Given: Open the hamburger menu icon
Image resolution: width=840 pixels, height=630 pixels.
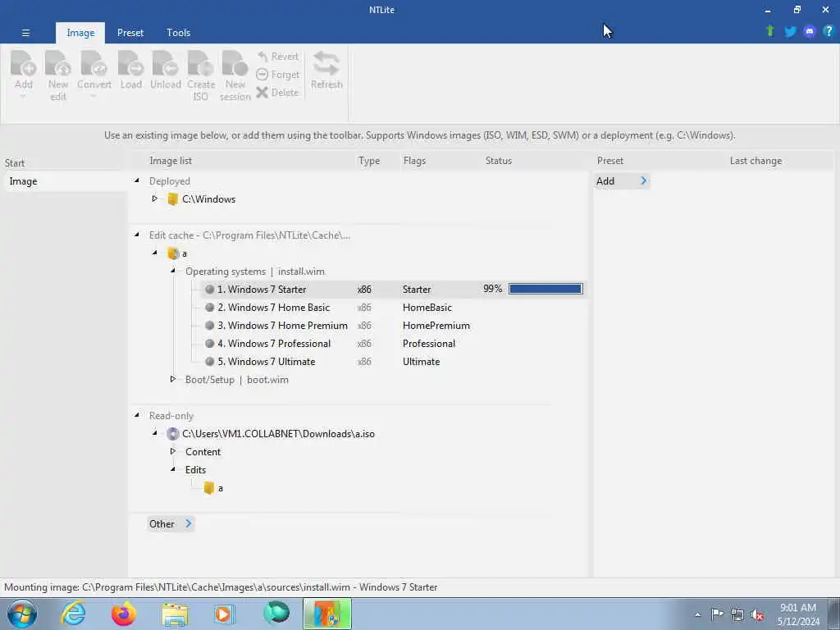Looking at the screenshot, I should coord(25,33).
